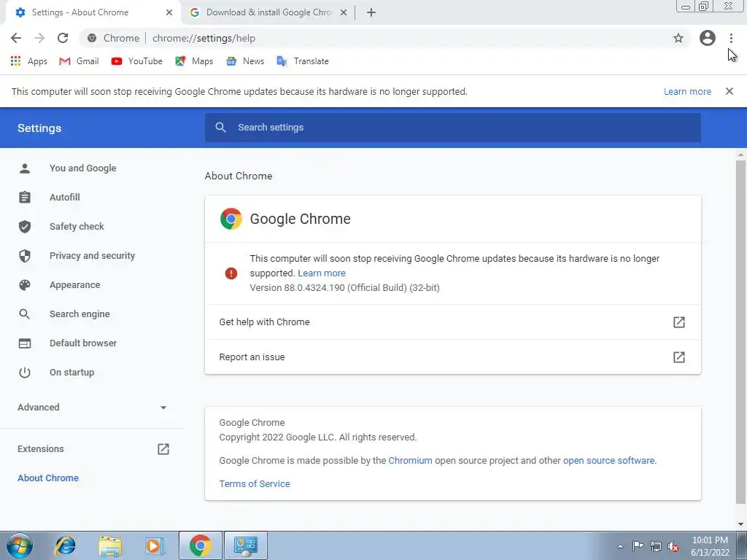This screenshot has width=747, height=560.
Task: Click the Google Chrome logo in About card
Action: (231, 219)
